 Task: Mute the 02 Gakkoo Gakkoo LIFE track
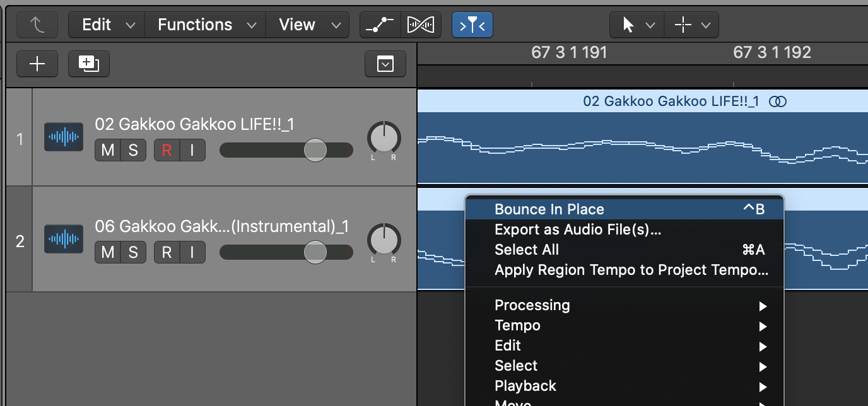click(x=108, y=150)
